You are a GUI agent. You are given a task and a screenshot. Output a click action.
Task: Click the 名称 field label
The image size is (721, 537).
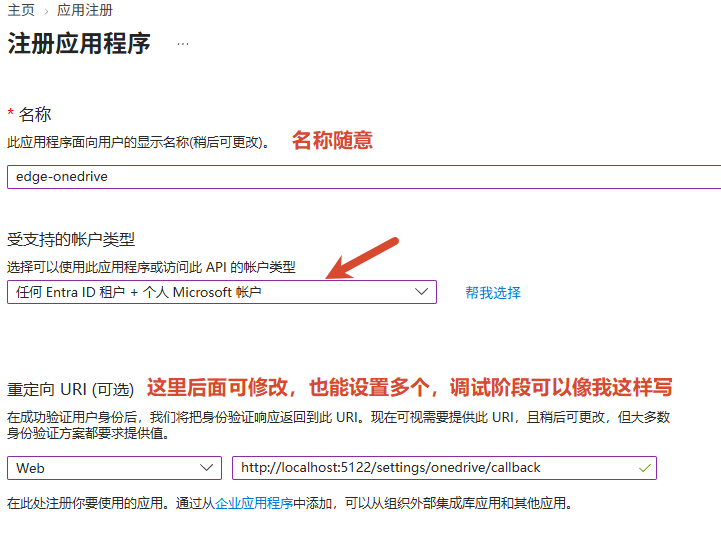coord(35,114)
